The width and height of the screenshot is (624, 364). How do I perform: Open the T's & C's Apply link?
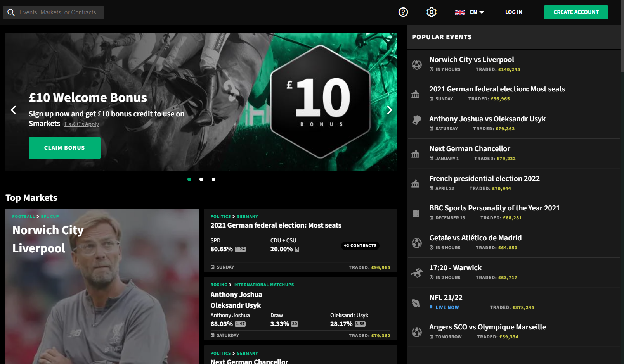81,124
